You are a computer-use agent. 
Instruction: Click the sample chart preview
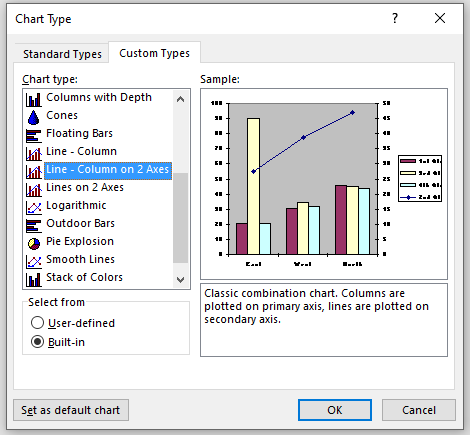pyautogui.click(x=324, y=184)
